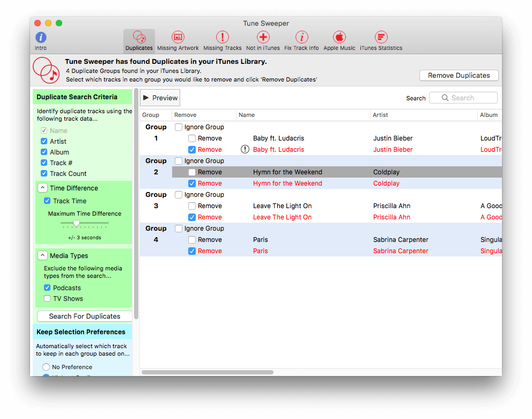Toggle the Track Count checkbox
This screenshot has height=419, width=532.
click(44, 173)
